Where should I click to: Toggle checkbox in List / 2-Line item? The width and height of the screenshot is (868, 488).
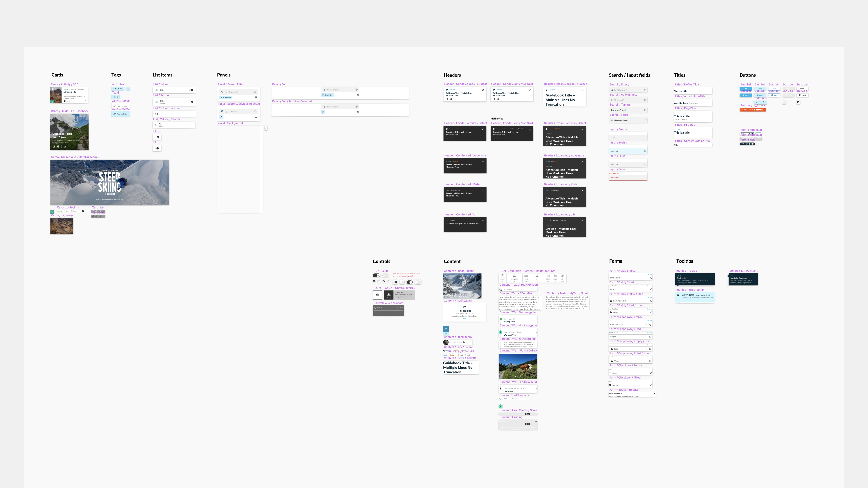coord(192,102)
